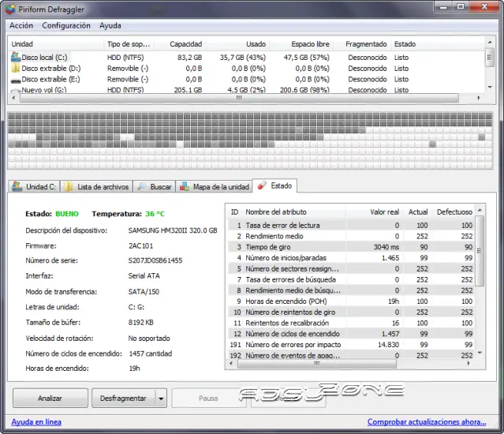Click the magnifier icon on Buscar tab

(x=142, y=187)
